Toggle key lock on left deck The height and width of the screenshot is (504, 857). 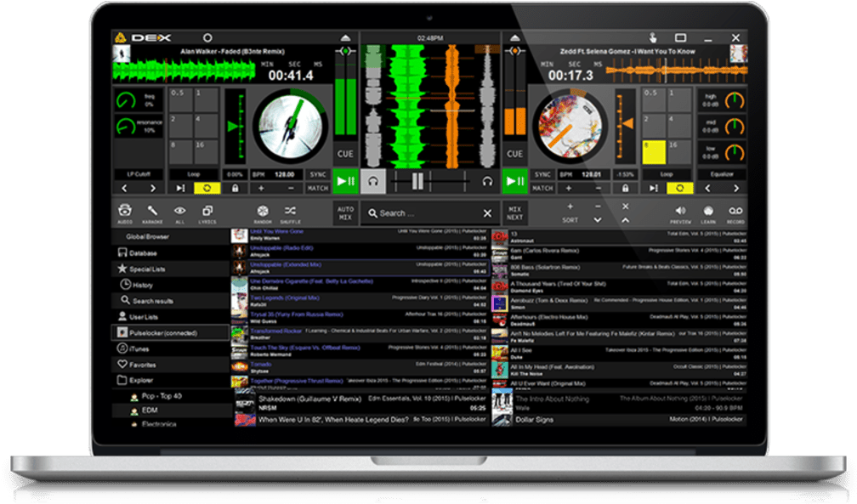[235, 188]
